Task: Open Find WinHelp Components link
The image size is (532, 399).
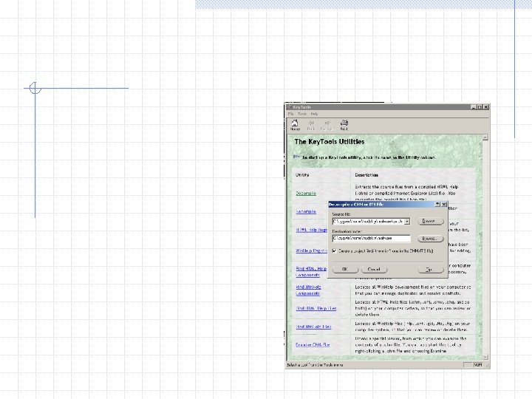Action: click(308, 290)
